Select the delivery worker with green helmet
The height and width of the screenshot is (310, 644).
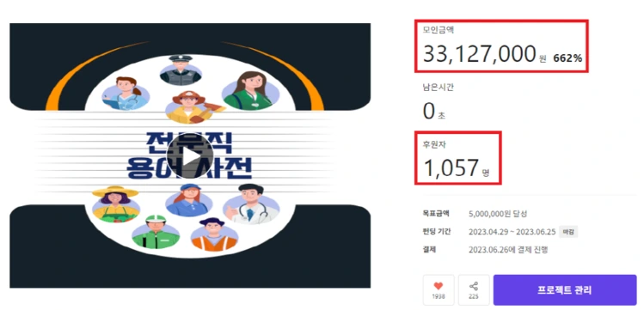tap(156, 232)
